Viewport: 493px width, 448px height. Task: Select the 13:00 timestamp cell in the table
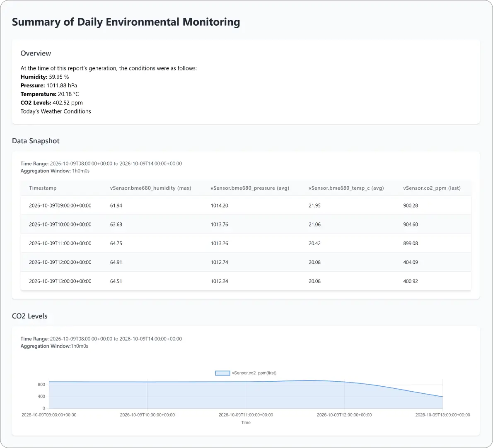(60, 282)
